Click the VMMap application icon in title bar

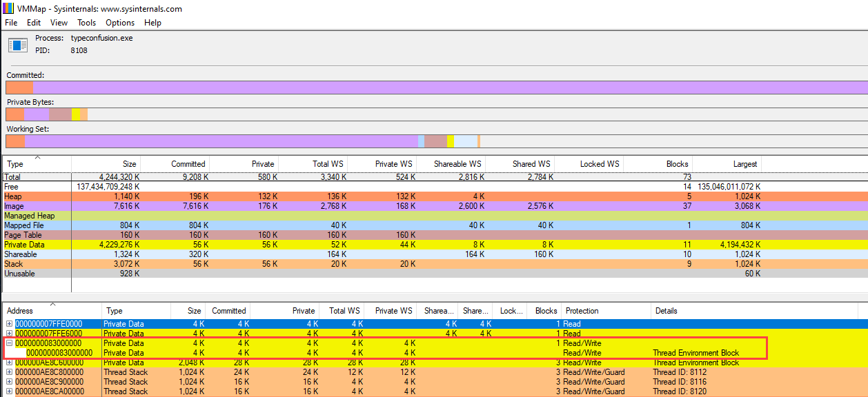(x=8, y=9)
